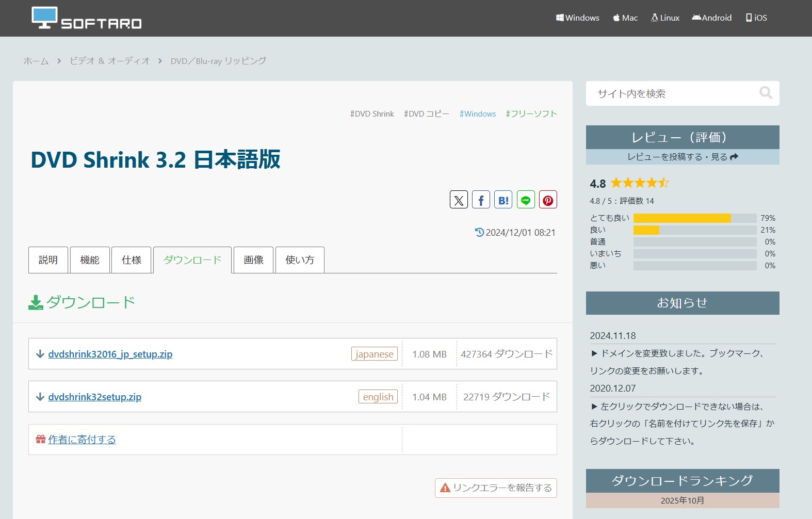The width and height of the screenshot is (812, 519).
Task: Click the search magnifier icon
Action: [x=766, y=93]
